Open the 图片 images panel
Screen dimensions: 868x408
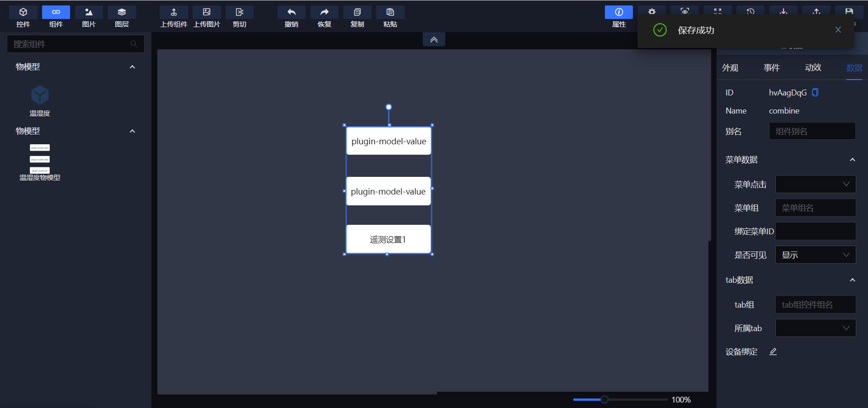[x=89, y=17]
